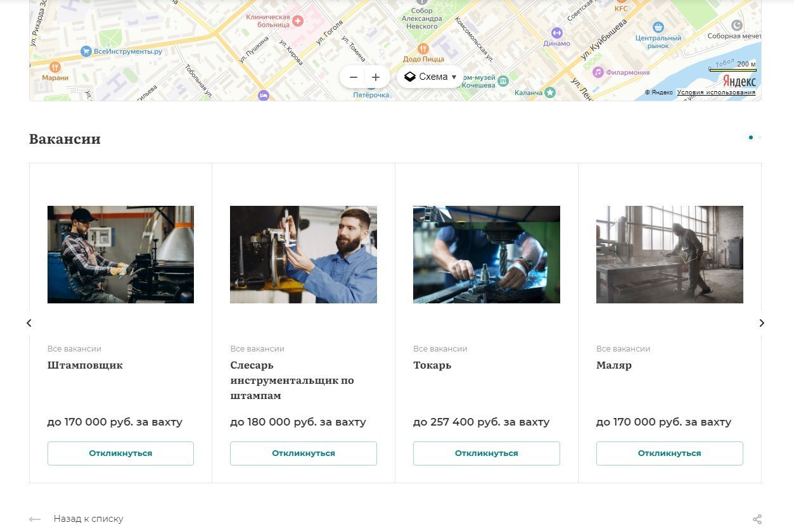The width and height of the screenshot is (794, 532).
Task: Click the Клиническая больница hospital marker
Action: click(x=298, y=22)
